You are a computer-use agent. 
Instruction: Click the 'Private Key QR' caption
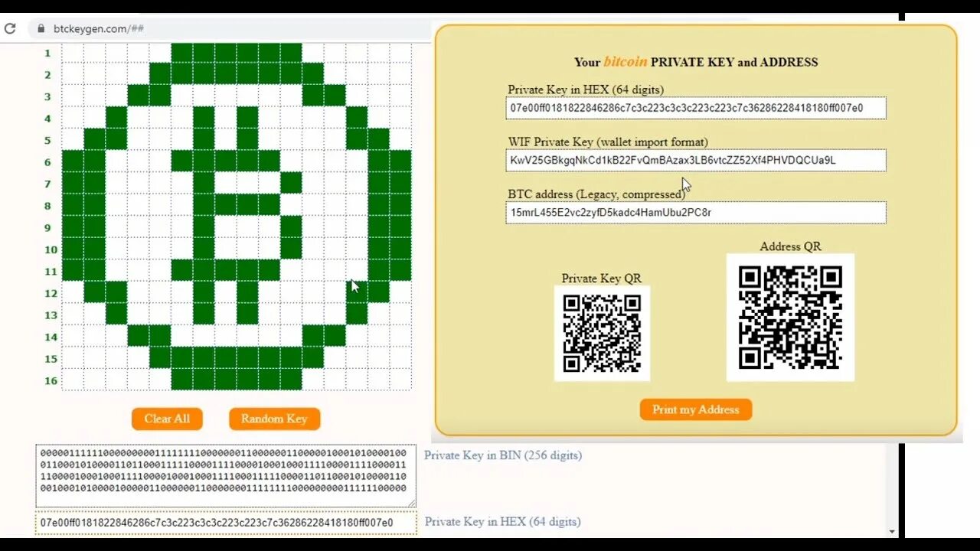(x=602, y=279)
